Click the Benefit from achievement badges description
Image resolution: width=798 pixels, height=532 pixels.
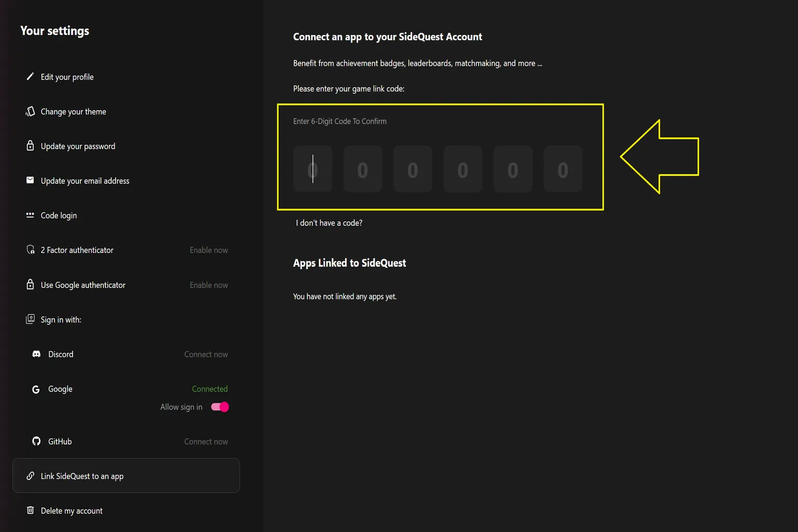(418, 63)
